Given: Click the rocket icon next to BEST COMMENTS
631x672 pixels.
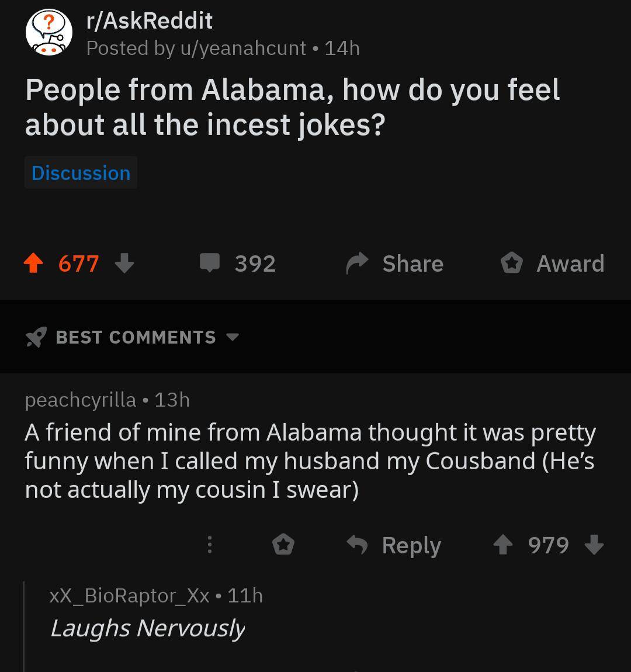Looking at the screenshot, I should [35, 337].
